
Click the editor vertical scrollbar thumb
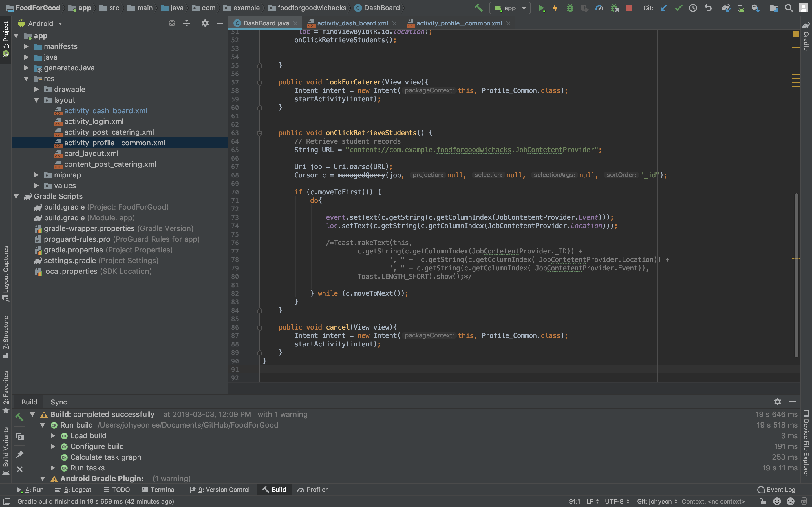[x=796, y=275]
